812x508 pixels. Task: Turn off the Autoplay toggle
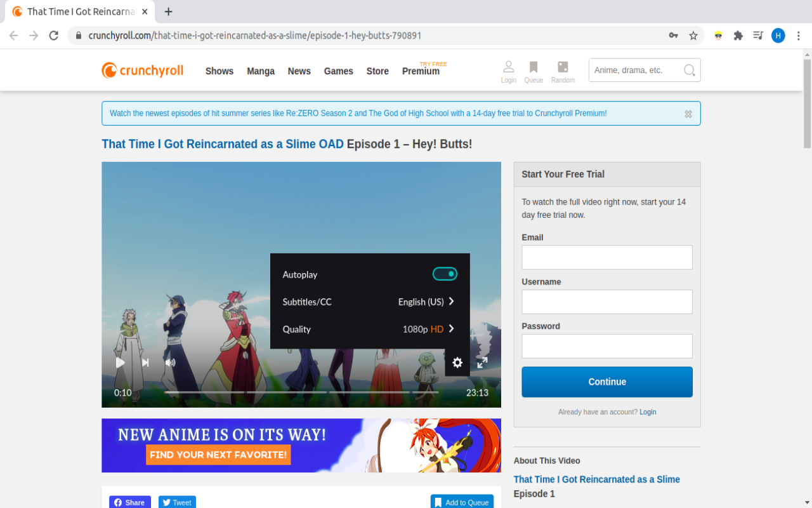point(445,274)
